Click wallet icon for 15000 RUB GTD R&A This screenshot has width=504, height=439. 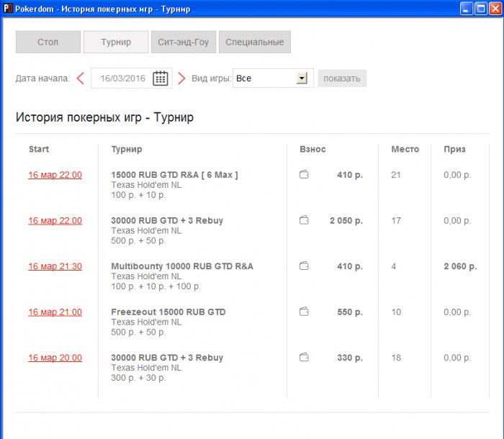coord(304,174)
